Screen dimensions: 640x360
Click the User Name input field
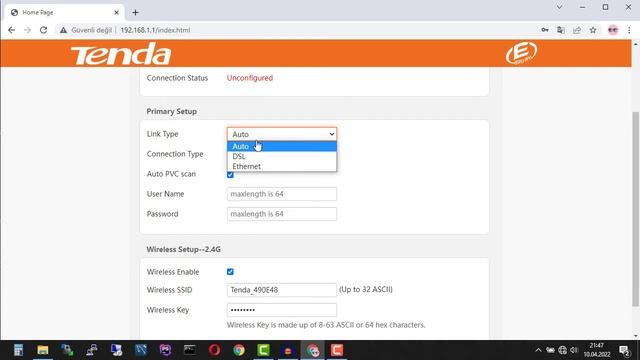coord(282,194)
